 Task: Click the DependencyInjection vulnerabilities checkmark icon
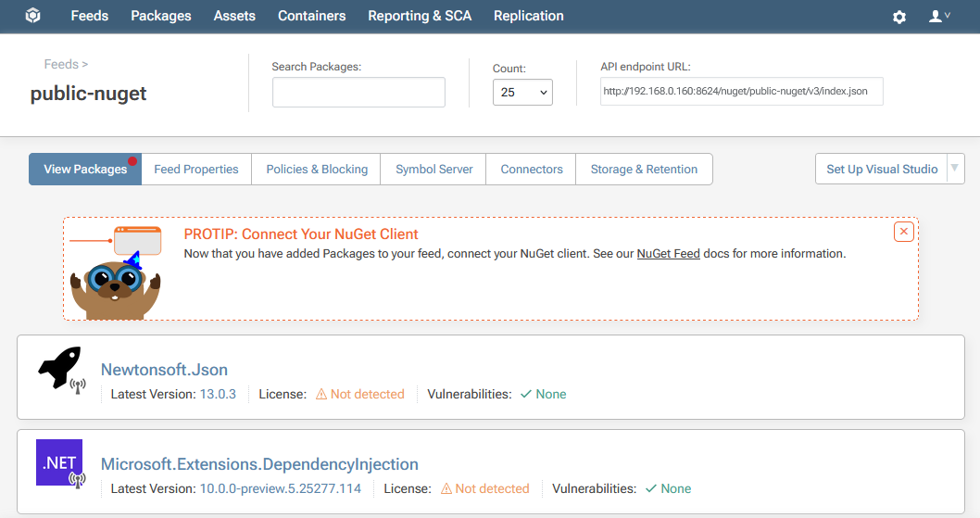(650, 488)
